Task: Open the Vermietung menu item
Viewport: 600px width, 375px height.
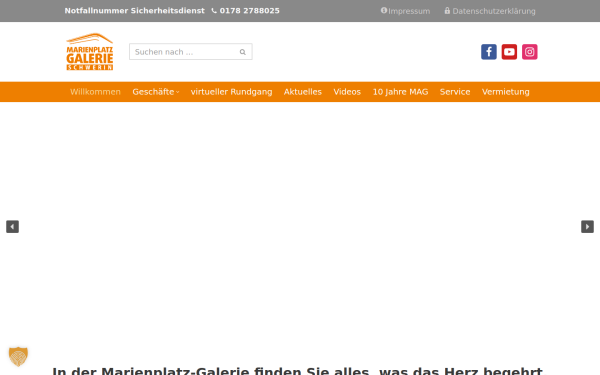Action: tap(505, 92)
